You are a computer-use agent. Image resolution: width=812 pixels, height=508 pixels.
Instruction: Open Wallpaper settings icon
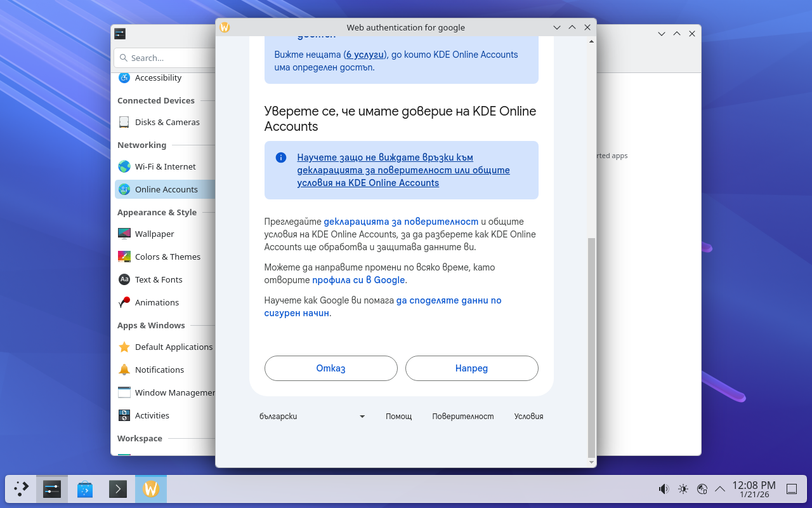point(124,234)
